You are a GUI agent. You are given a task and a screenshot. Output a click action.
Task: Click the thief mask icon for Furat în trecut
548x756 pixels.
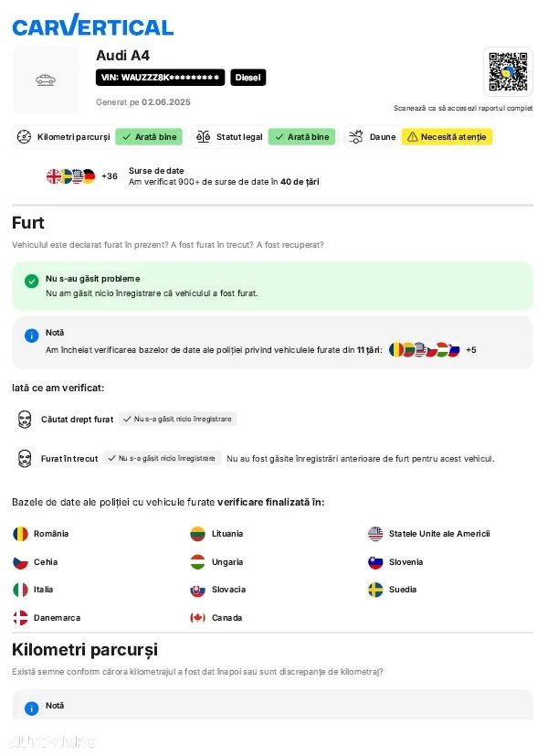[x=25, y=459]
